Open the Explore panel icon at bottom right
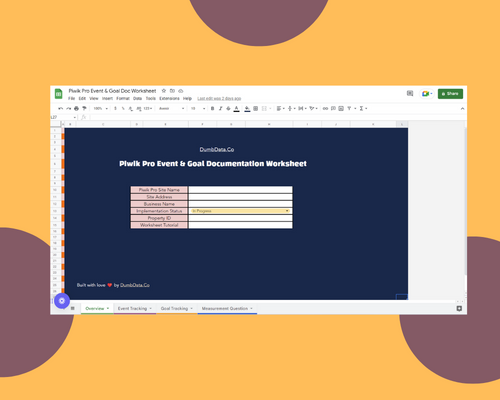The image size is (500, 400). (459, 308)
